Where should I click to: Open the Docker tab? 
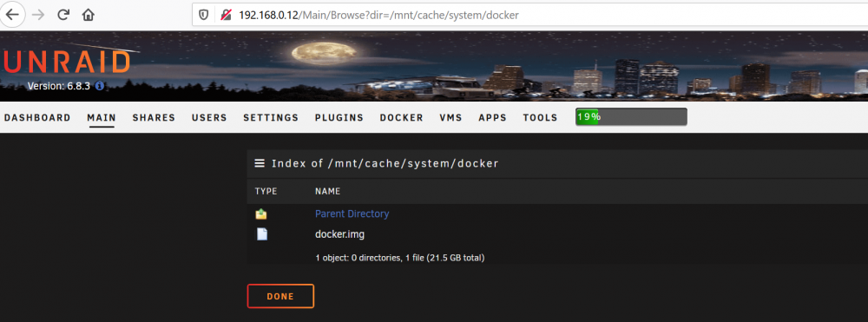click(x=401, y=118)
